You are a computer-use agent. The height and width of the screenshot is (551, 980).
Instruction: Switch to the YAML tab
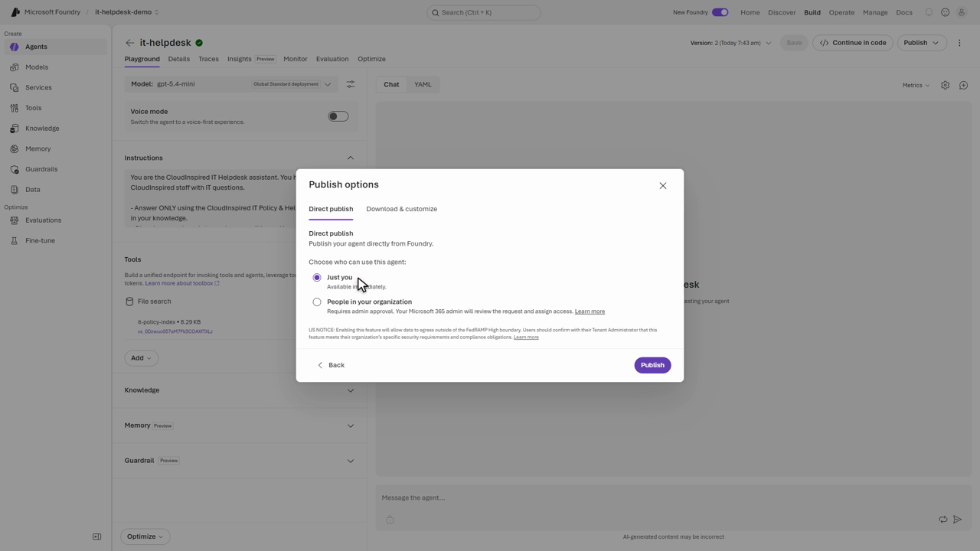(x=423, y=85)
